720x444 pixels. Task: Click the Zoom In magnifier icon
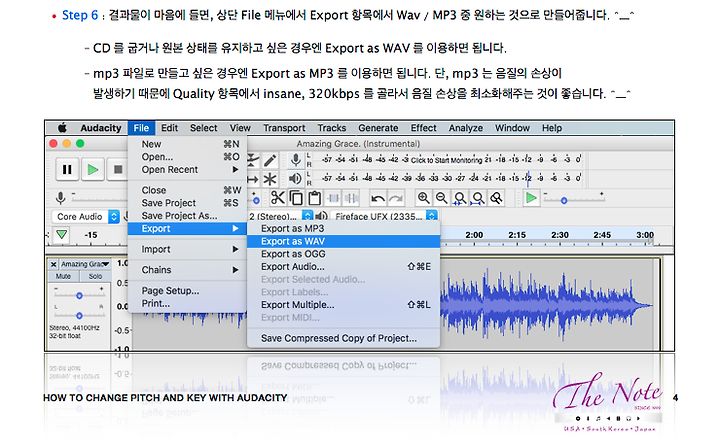[423, 198]
